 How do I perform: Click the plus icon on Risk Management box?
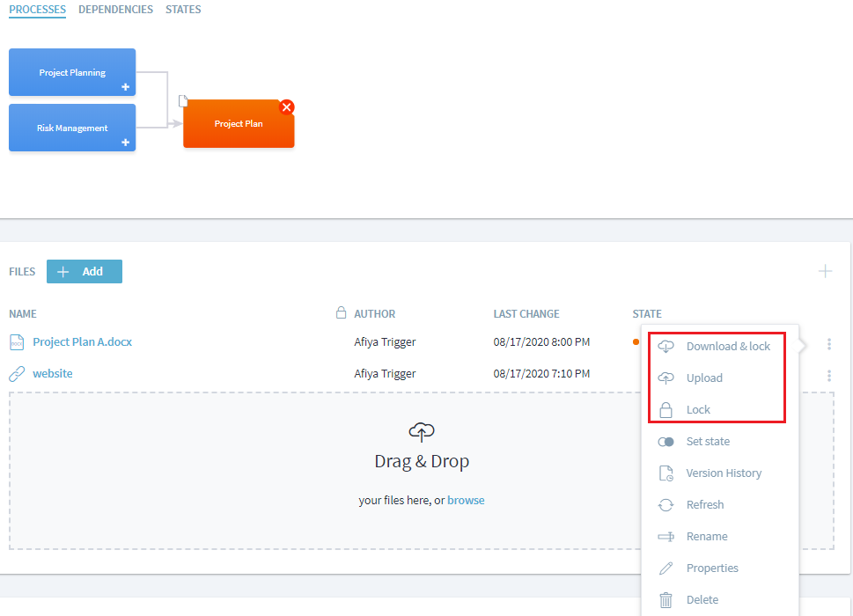pos(125,143)
